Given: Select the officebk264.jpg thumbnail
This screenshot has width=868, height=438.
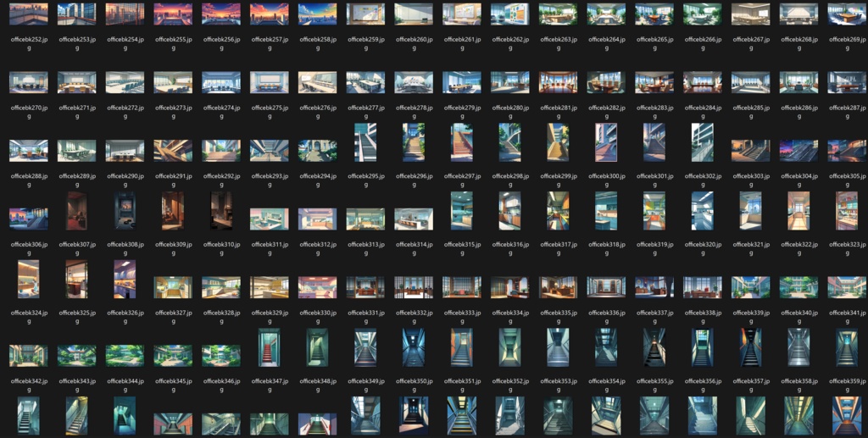Looking at the screenshot, I should tap(607, 14).
